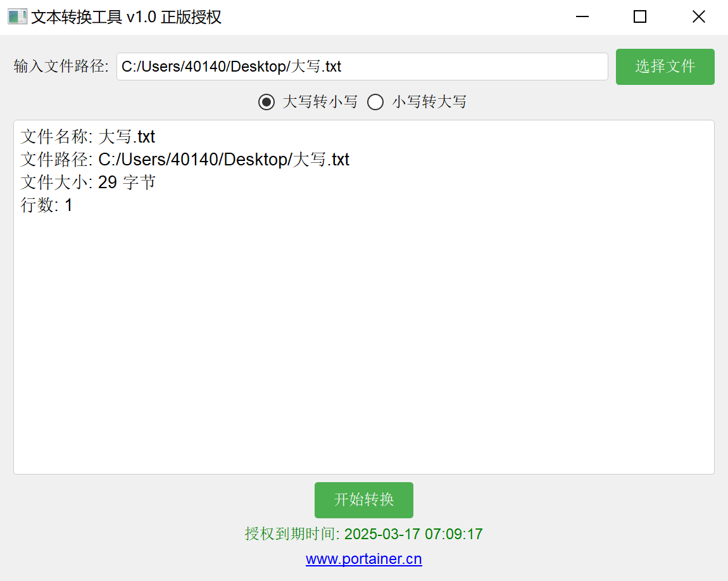Viewport: 728px width, 581px height.
Task: Open the www.portainer.cn link
Action: 363,558
